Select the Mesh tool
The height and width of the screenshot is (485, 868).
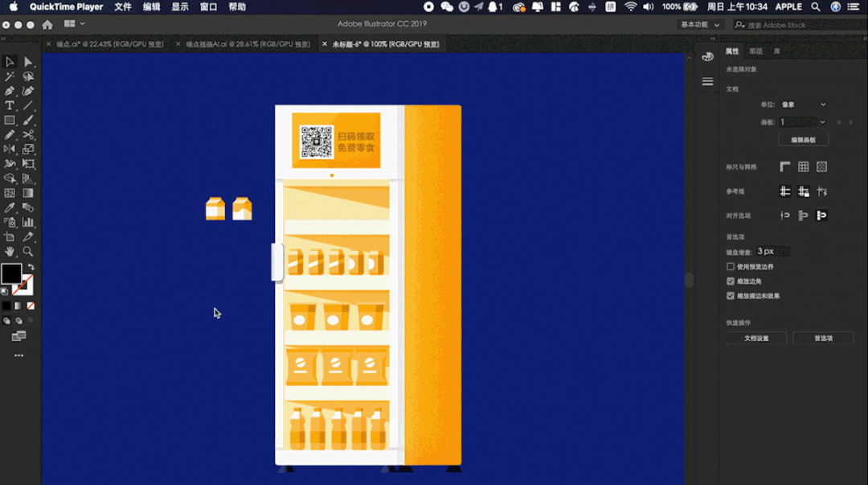tap(10, 193)
